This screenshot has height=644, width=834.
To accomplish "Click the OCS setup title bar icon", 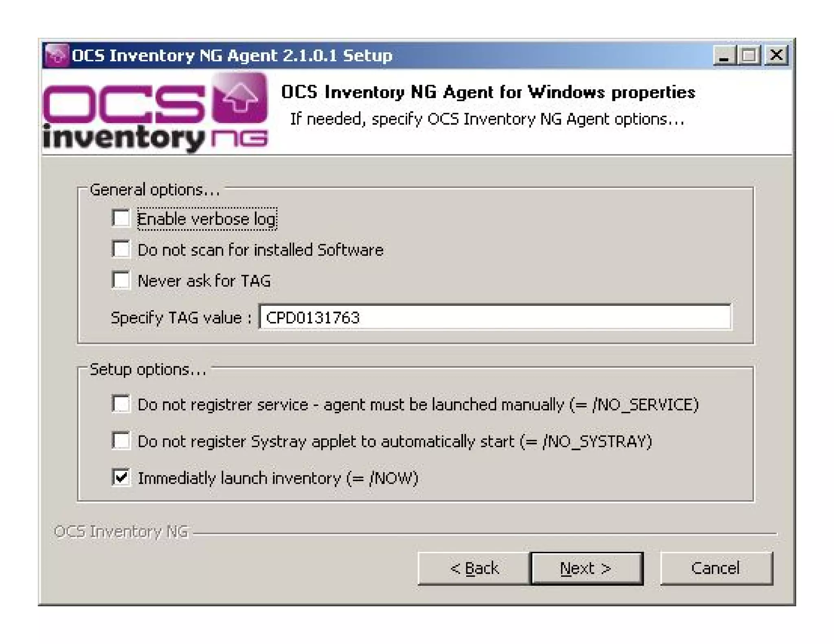I will click(x=56, y=55).
